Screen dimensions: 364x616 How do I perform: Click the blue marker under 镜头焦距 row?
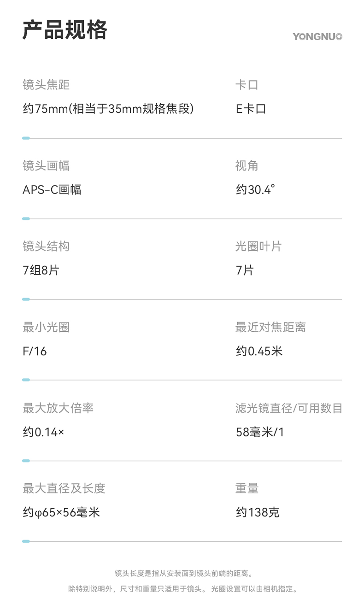26,138
